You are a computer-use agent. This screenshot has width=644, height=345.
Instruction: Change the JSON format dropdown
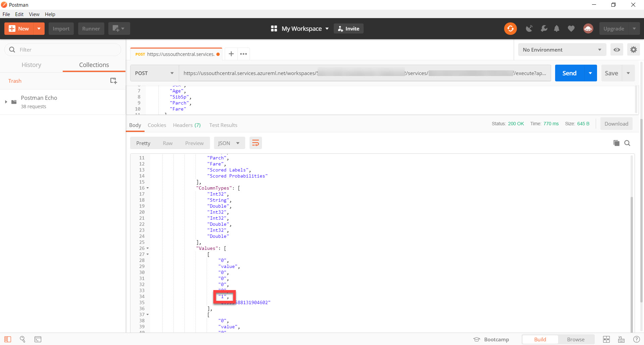coord(229,143)
